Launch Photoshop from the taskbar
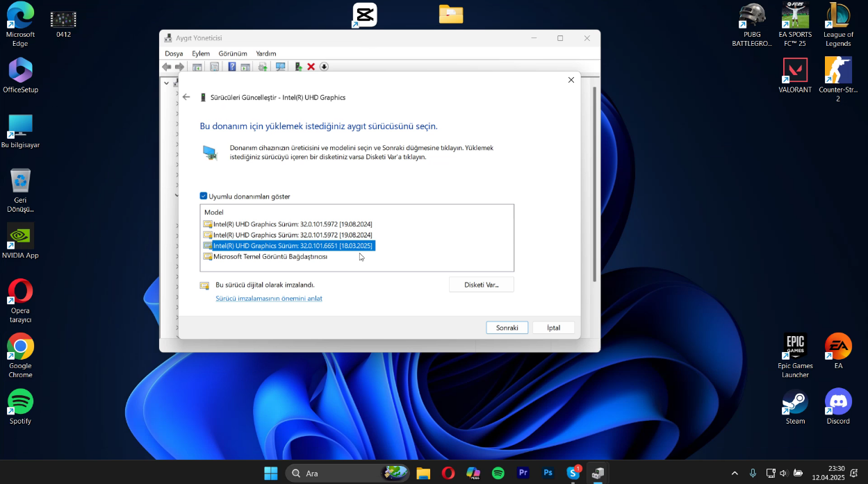Viewport: 868px width, 484px height. pos(548,473)
